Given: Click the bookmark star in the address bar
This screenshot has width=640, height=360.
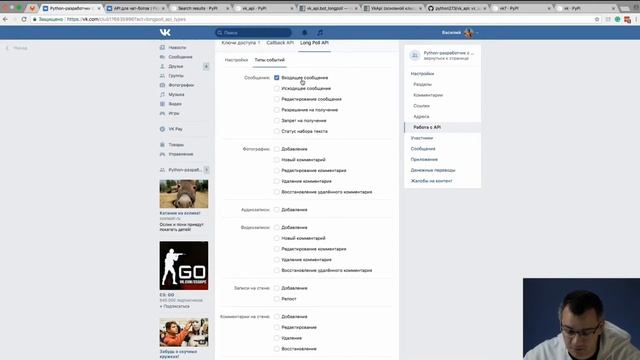Looking at the screenshot, I should pos(597,19).
